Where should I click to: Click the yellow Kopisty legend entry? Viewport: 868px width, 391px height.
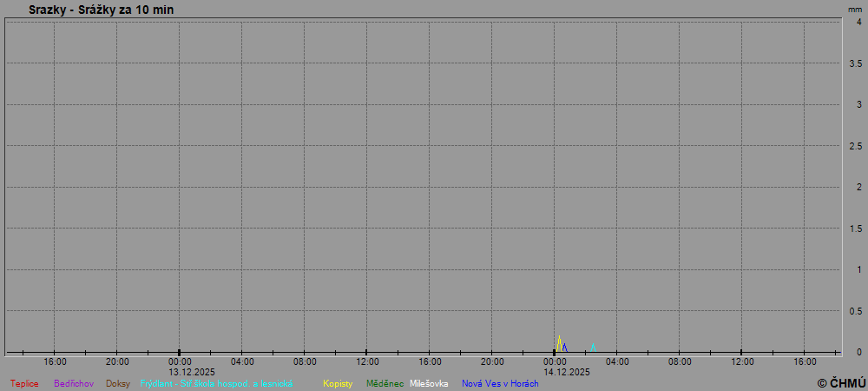338,383
